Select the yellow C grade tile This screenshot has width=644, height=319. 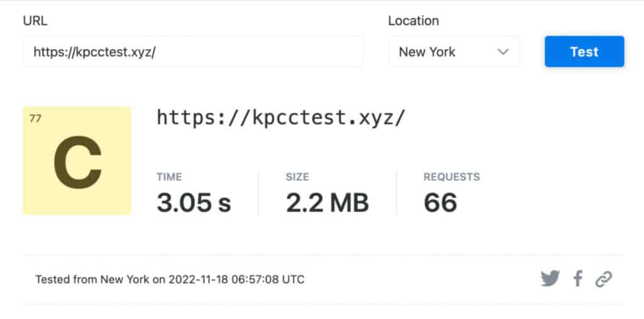coord(77,161)
